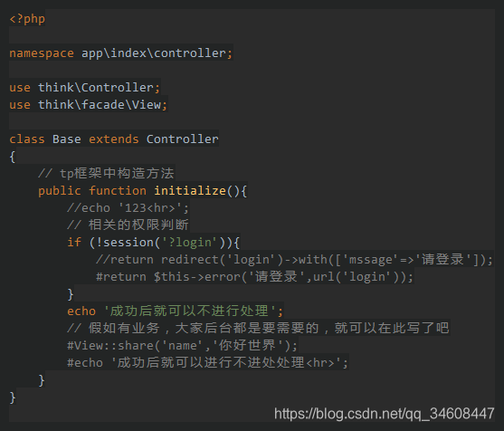
Task: Select the think\facade\View import line
Action: pyautogui.click(x=89, y=104)
